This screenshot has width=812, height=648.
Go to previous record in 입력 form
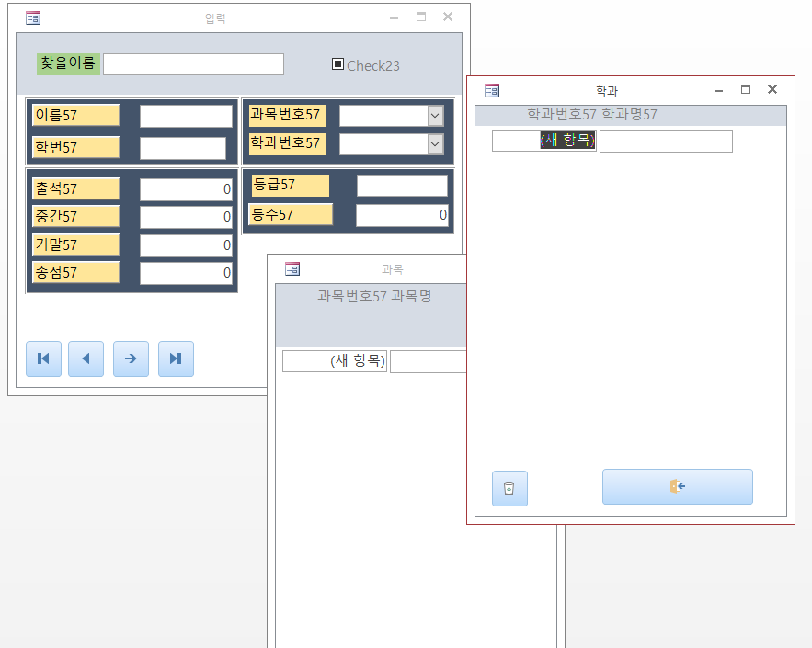click(86, 358)
